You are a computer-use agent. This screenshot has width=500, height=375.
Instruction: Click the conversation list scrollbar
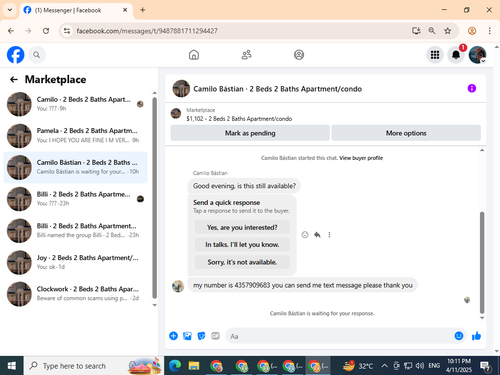tap(154, 198)
